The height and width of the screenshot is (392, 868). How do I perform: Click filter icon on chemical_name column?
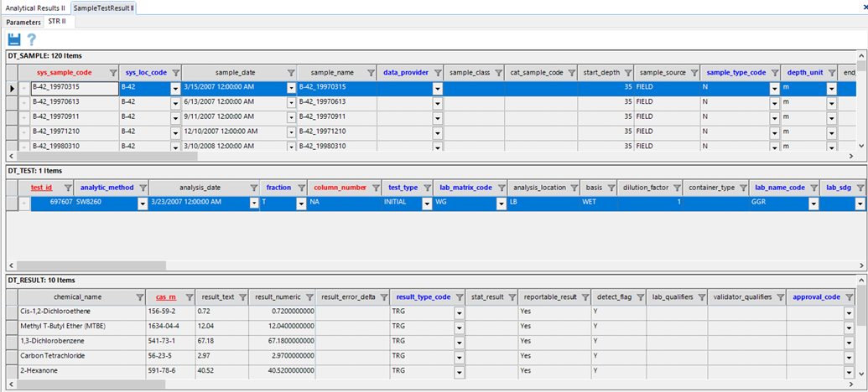click(x=139, y=297)
